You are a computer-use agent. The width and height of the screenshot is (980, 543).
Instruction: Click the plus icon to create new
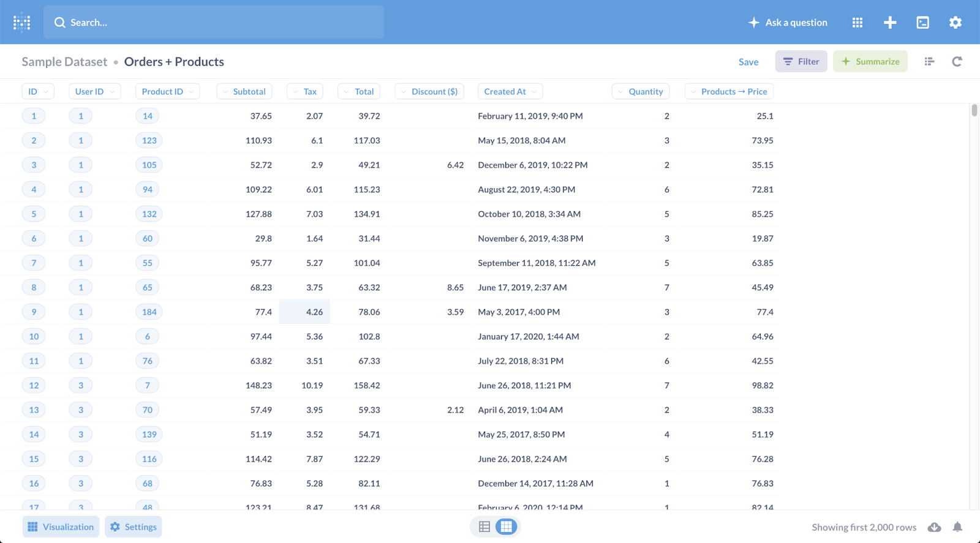click(x=890, y=23)
